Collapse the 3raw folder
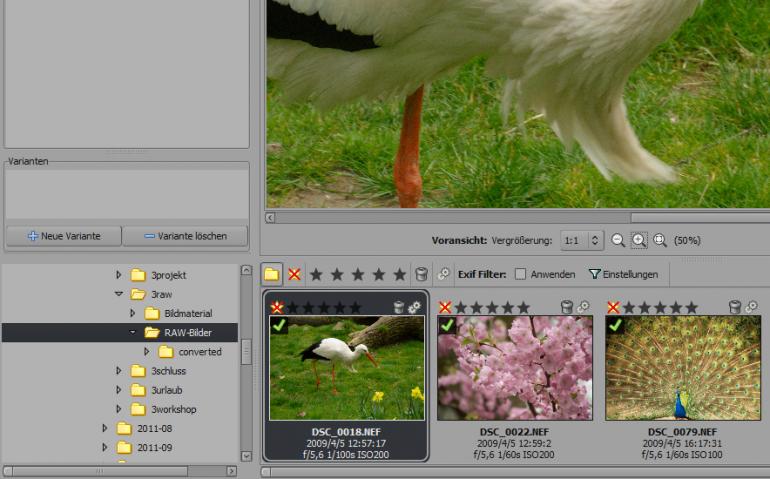770x479 pixels. [118, 294]
